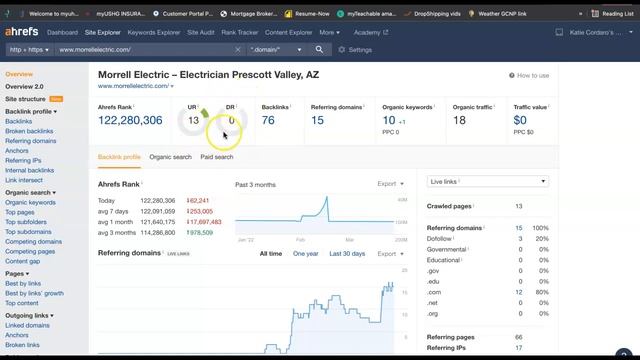Click the Backlinks count 76
Image resolution: width=640 pixels, height=360 pixels.
click(268, 120)
